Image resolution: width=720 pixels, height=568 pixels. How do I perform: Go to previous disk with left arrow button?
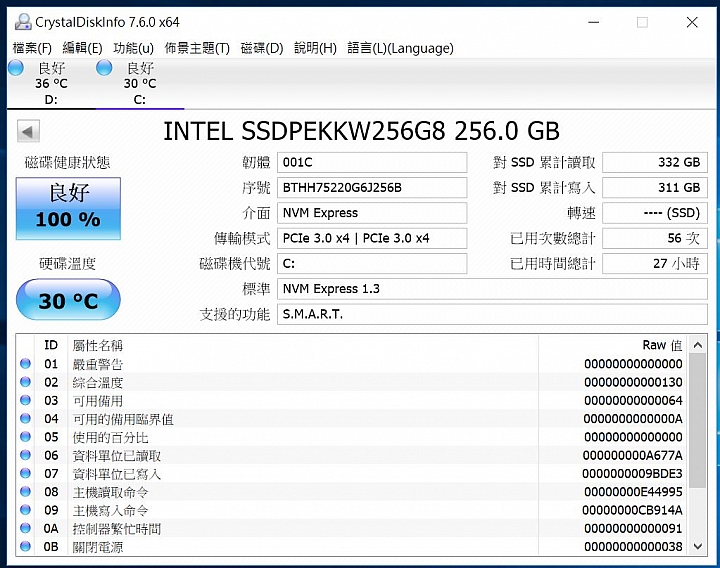coord(28,132)
